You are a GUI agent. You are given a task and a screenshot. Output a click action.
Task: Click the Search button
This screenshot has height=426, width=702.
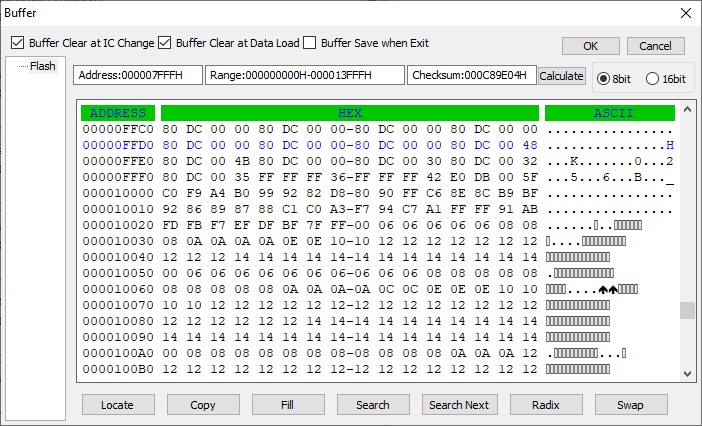373,405
